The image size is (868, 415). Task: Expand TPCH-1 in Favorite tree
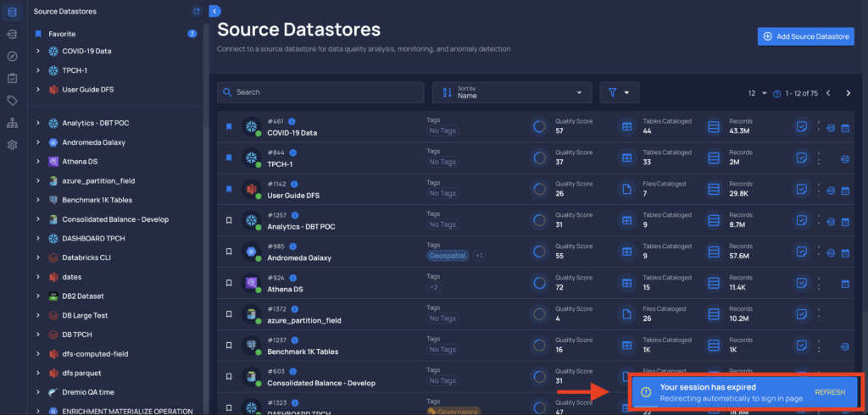[x=38, y=70]
